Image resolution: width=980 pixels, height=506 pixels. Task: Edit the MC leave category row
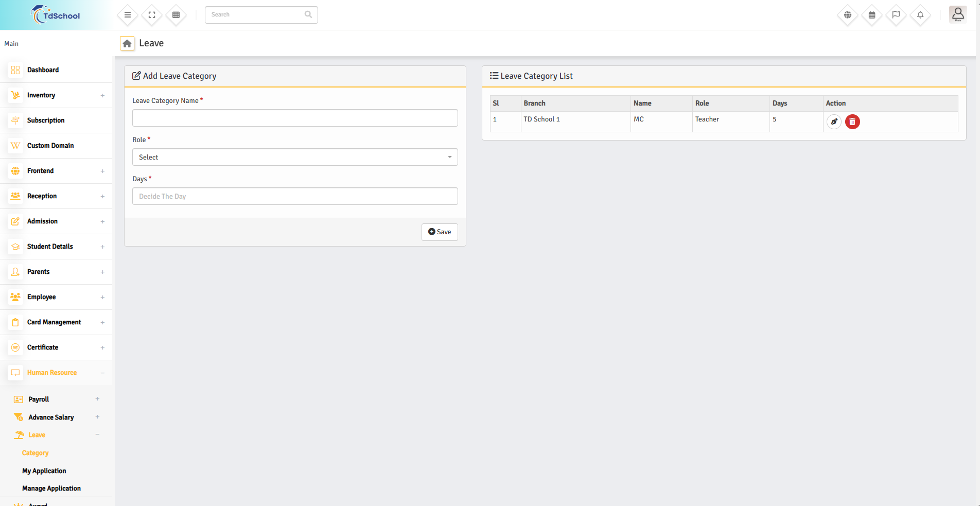[x=834, y=122]
